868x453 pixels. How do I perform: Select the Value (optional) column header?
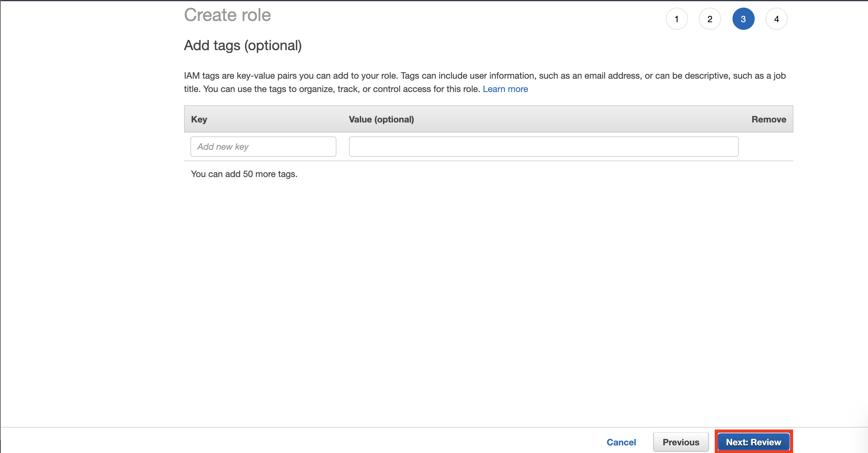381,119
